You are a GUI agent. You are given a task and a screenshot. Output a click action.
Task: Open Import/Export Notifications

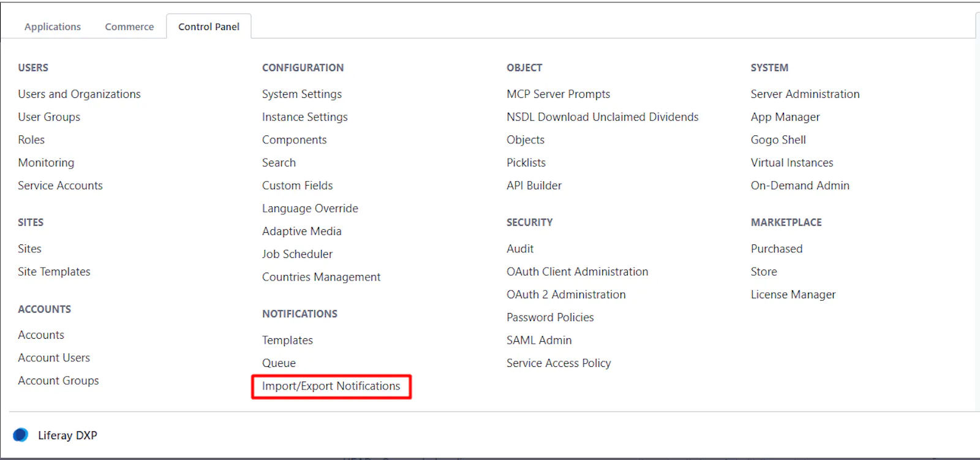tap(331, 386)
